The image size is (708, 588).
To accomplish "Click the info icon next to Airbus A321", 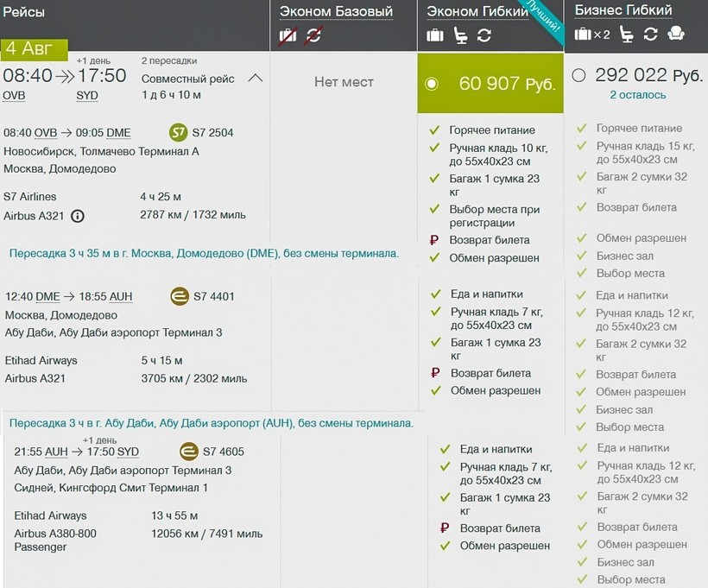I will tap(77, 216).
